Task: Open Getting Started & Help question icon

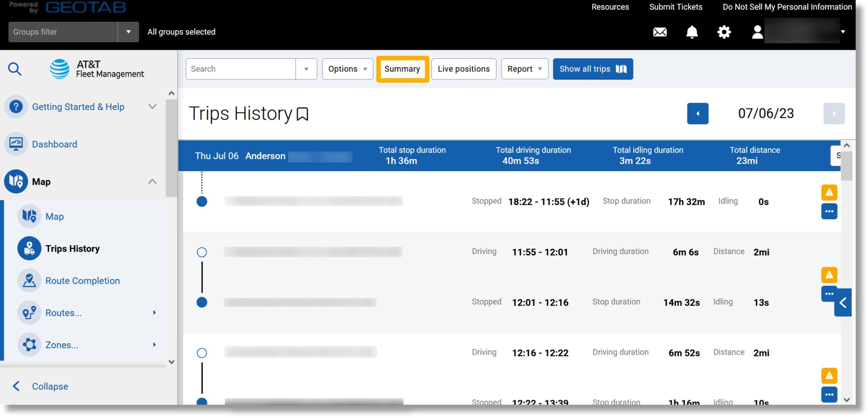Action: point(16,107)
